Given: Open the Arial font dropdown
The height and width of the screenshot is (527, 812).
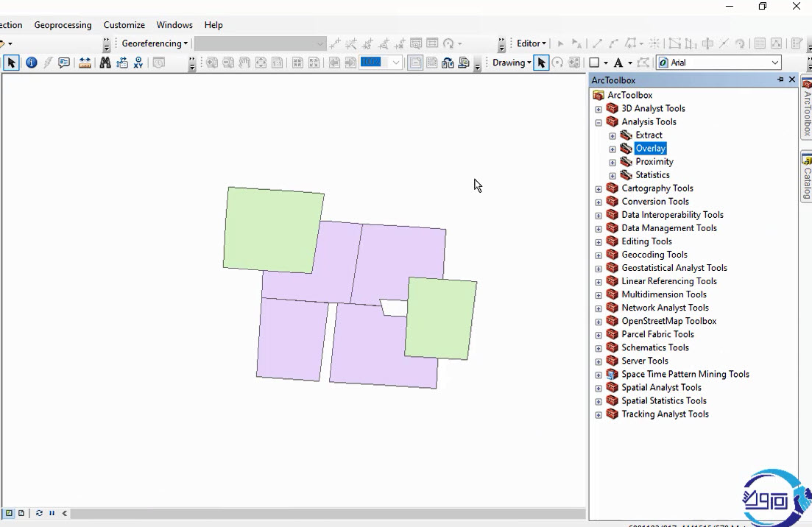Looking at the screenshot, I should 775,63.
